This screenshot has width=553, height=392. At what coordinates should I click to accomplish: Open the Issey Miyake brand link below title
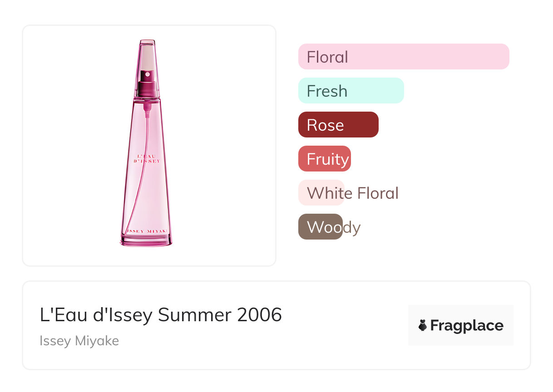(79, 341)
